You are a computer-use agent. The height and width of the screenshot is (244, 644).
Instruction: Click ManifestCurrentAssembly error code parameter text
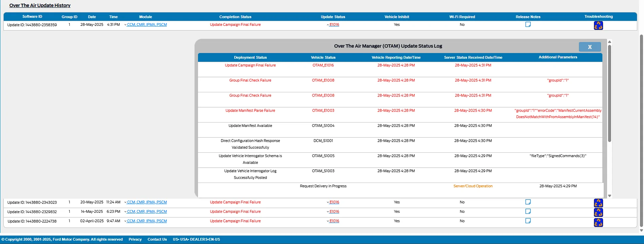[558, 114]
